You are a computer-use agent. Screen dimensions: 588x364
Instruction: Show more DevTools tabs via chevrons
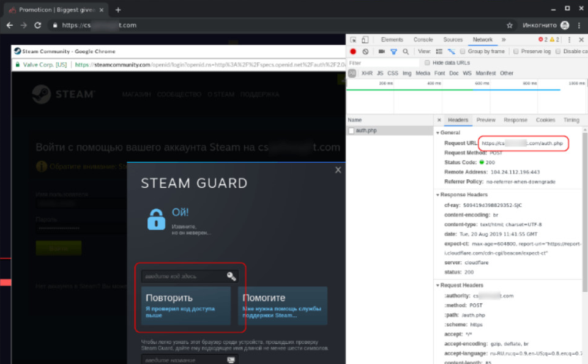pyautogui.click(x=504, y=39)
